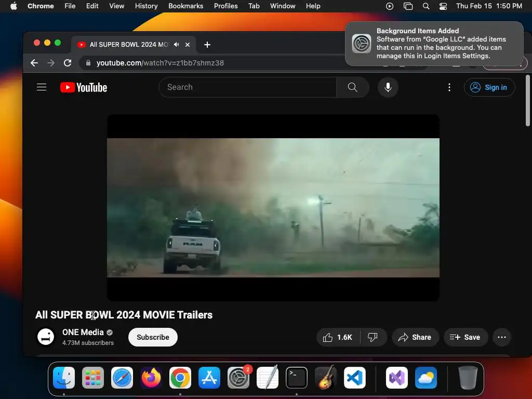This screenshot has width=532, height=399.
Task: Open the Profiles menu
Action: click(x=225, y=6)
